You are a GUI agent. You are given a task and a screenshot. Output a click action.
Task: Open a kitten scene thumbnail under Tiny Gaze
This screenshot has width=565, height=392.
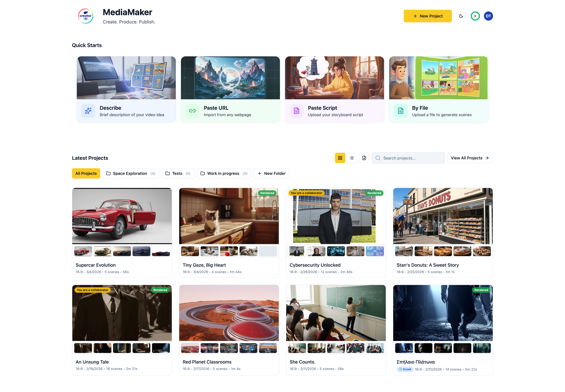click(x=209, y=251)
